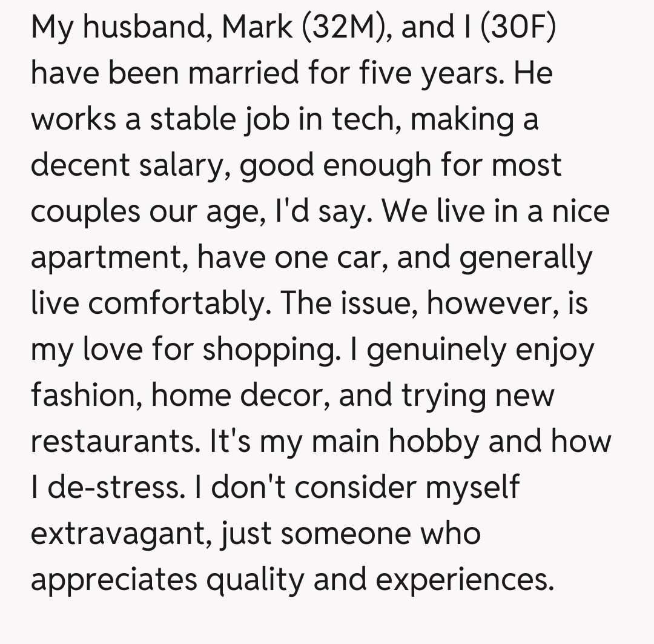Click the word "fashion" in the paragraph
This screenshot has height=644, width=654.
coord(87,396)
